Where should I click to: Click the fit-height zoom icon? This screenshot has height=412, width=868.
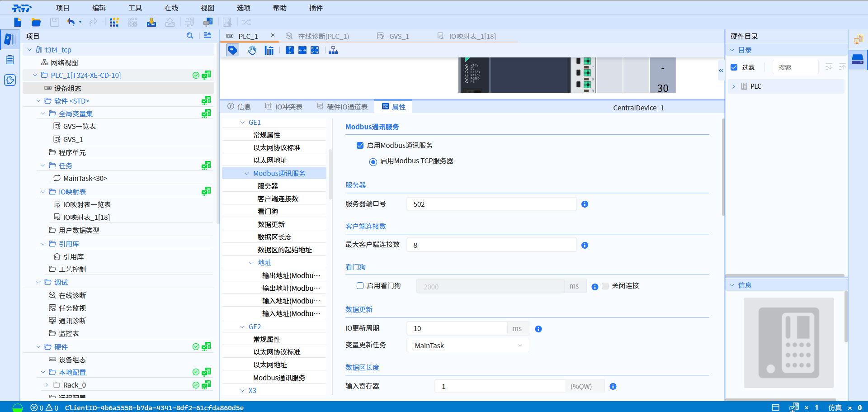point(290,50)
